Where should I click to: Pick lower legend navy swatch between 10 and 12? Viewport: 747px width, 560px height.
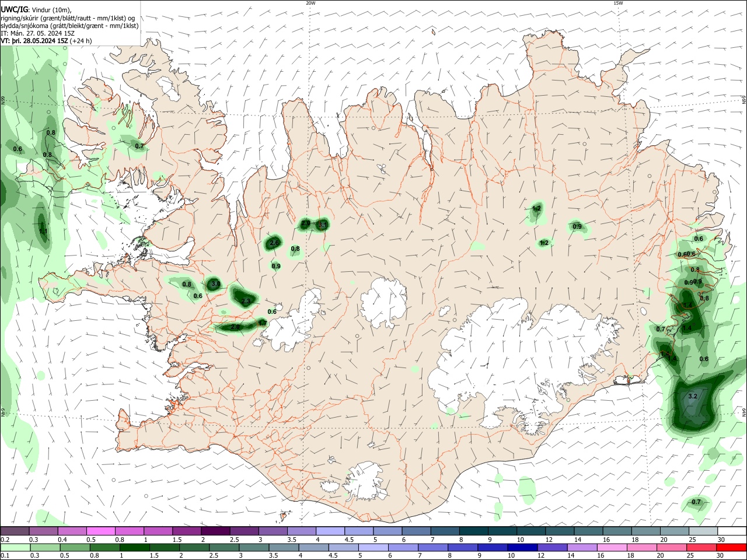pos(522,547)
